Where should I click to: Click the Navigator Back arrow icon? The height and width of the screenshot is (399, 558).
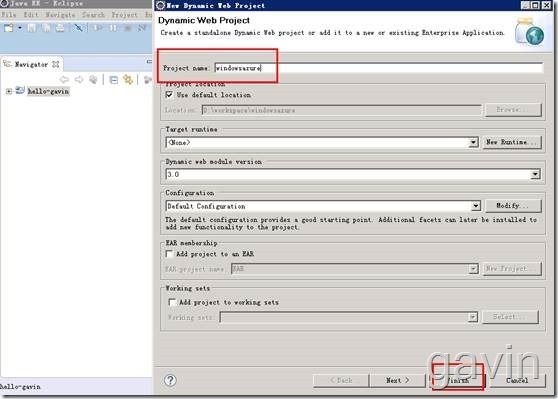coord(64,79)
